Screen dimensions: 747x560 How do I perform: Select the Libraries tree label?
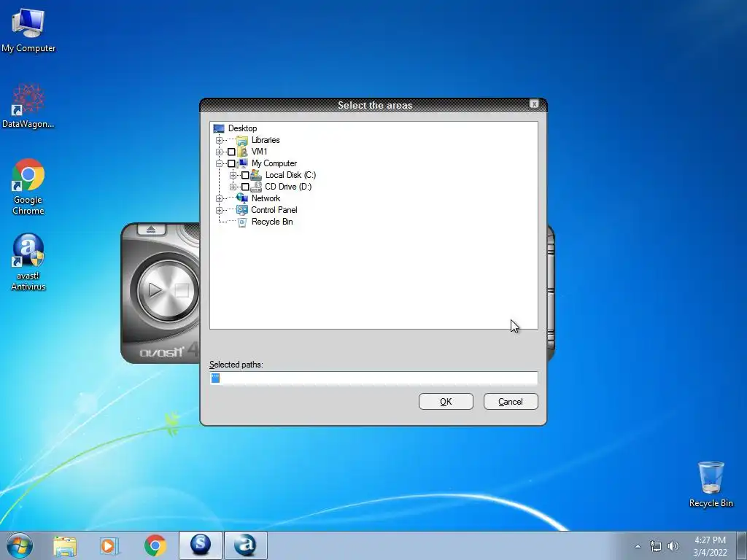pos(266,140)
